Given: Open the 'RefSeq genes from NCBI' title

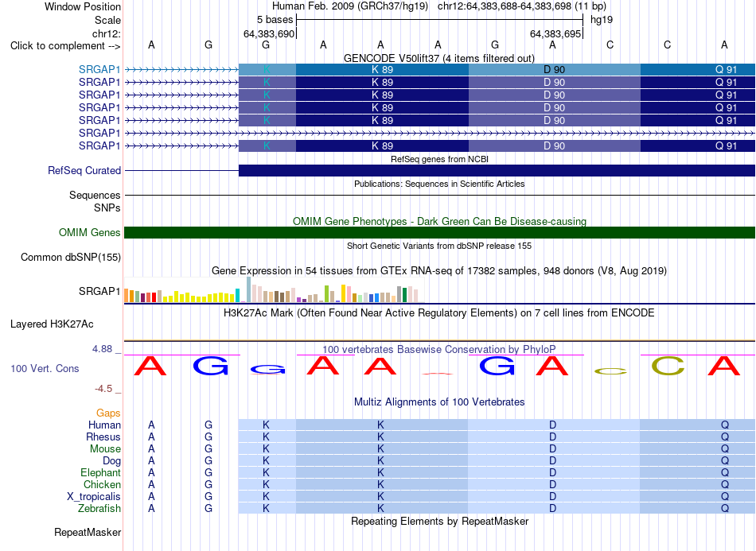Looking at the screenshot, I should [x=439, y=159].
